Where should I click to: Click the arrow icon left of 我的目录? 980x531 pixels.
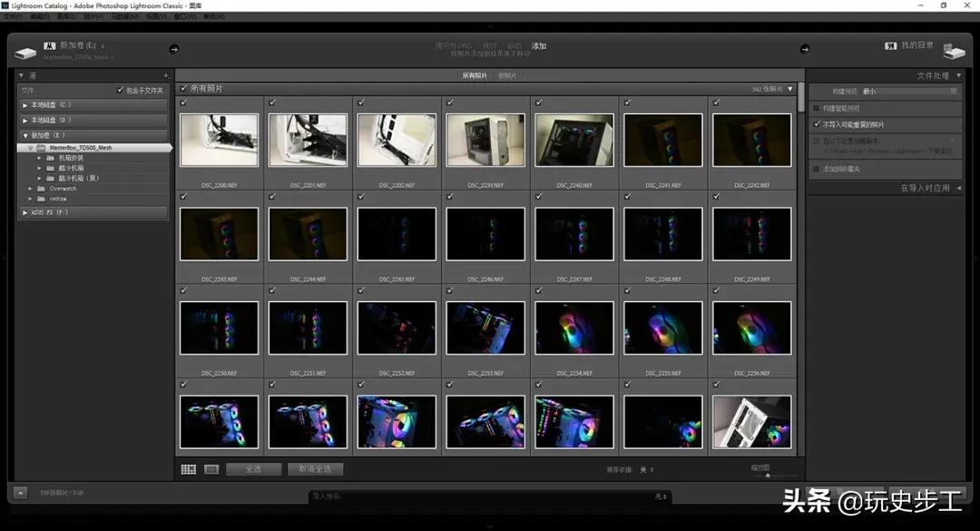click(x=804, y=49)
